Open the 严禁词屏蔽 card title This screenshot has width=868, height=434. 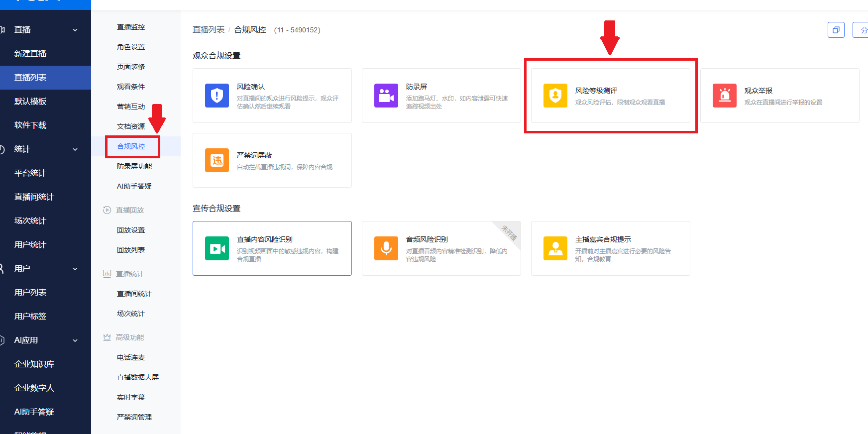point(254,155)
